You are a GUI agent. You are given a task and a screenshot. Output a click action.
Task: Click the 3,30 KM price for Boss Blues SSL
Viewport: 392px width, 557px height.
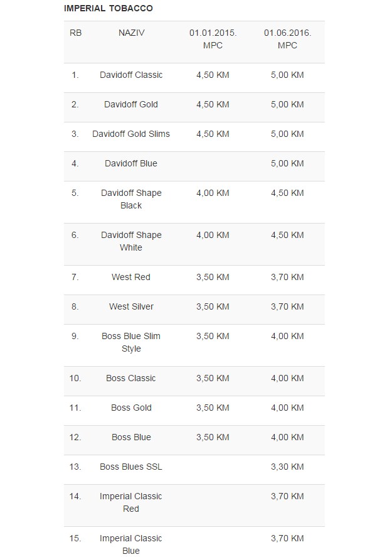point(287,467)
